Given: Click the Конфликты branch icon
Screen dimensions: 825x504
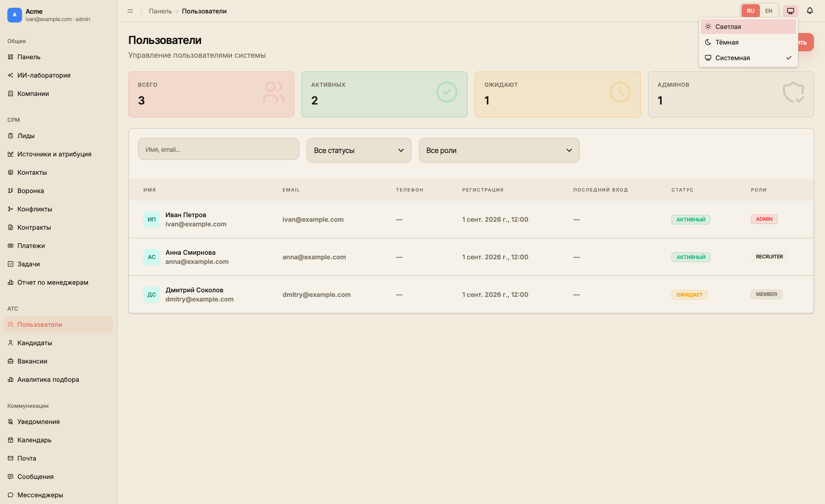Looking at the screenshot, I should (x=11, y=209).
